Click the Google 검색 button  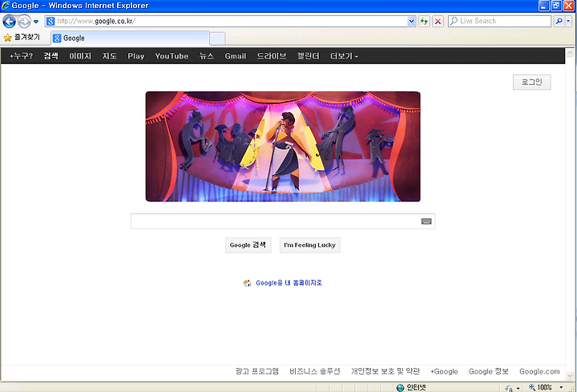click(248, 245)
